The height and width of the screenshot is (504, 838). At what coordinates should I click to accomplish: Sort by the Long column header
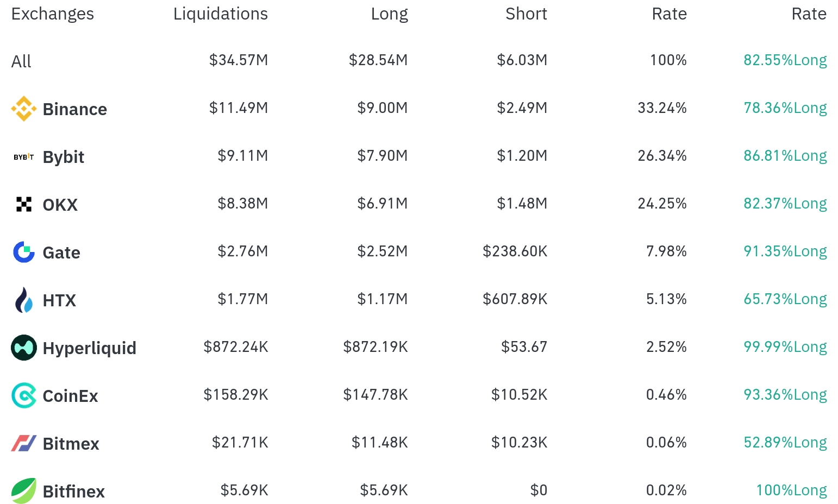click(390, 14)
